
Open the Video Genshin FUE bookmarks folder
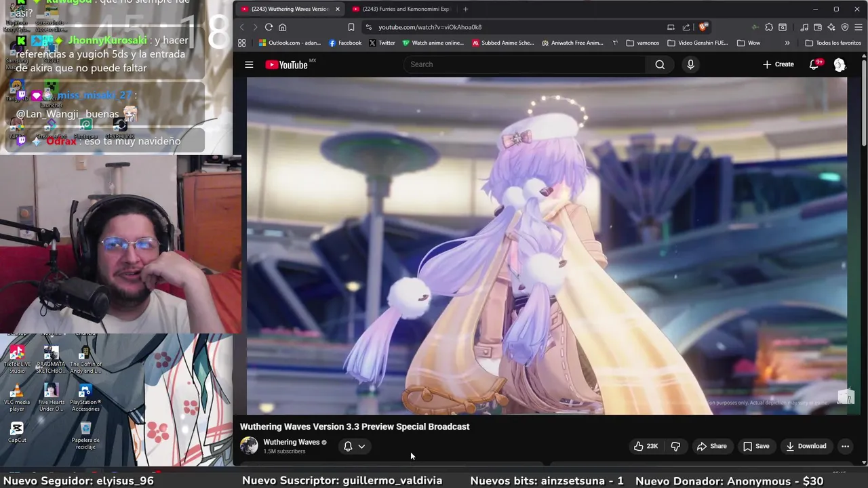[697, 43]
